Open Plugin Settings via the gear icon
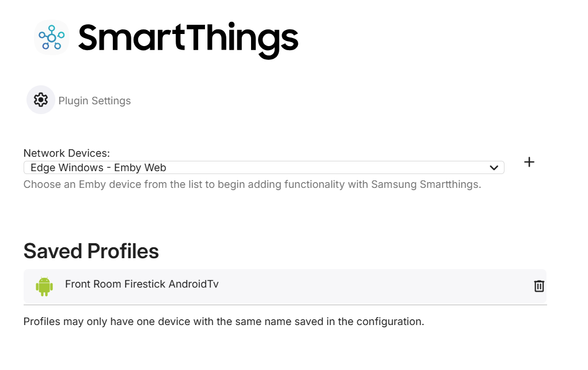Screen dimensions: 588x370 (x=40, y=100)
